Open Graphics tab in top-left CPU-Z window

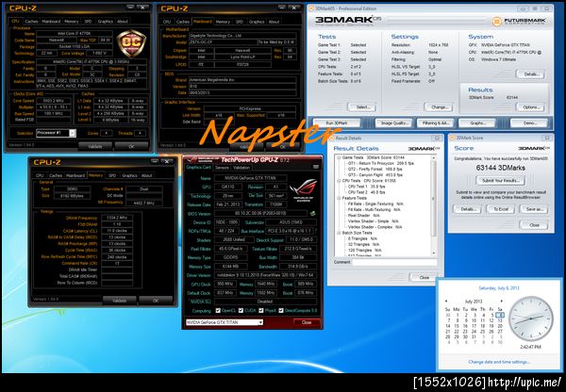click(105, 22)
